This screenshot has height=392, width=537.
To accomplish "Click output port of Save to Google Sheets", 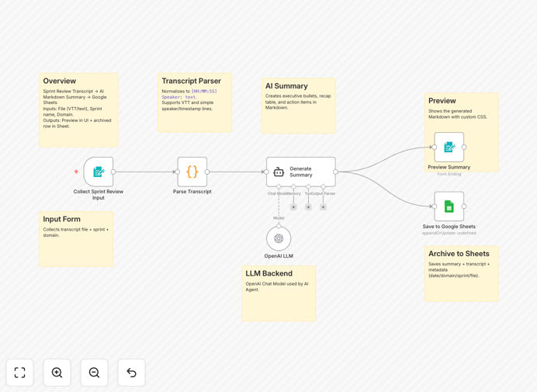I will 464,206.
